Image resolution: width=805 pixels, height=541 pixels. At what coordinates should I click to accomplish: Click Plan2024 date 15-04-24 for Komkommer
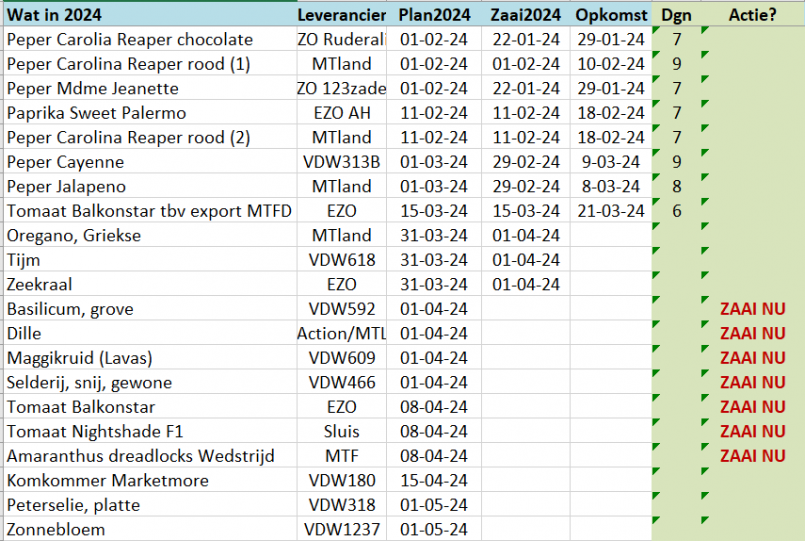433,481
